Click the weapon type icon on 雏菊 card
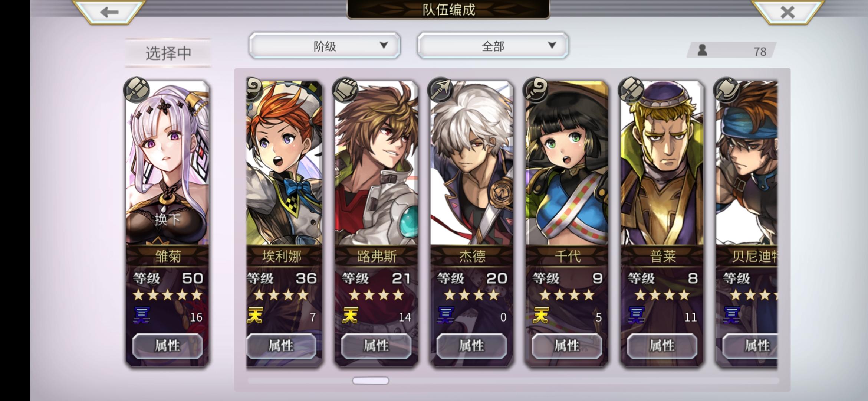868x401 pixels. click(137, 90)
